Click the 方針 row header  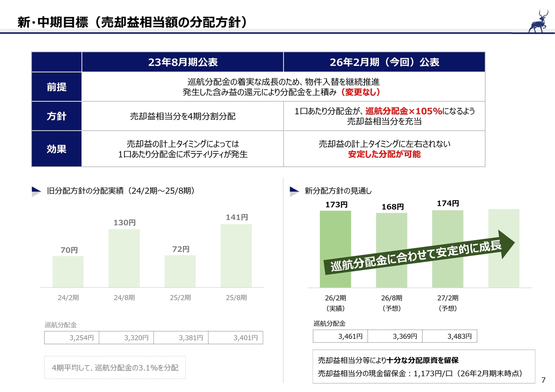[56, 116]
